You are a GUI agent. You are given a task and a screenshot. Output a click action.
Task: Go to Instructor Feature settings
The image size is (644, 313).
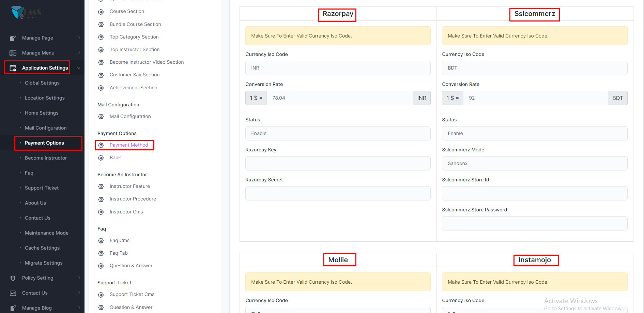(x=129, y=186)
